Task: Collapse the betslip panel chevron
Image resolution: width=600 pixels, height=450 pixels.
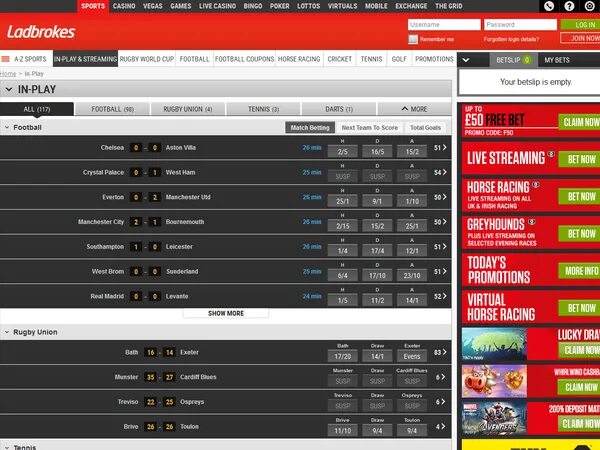Action: tap(466, 60)
